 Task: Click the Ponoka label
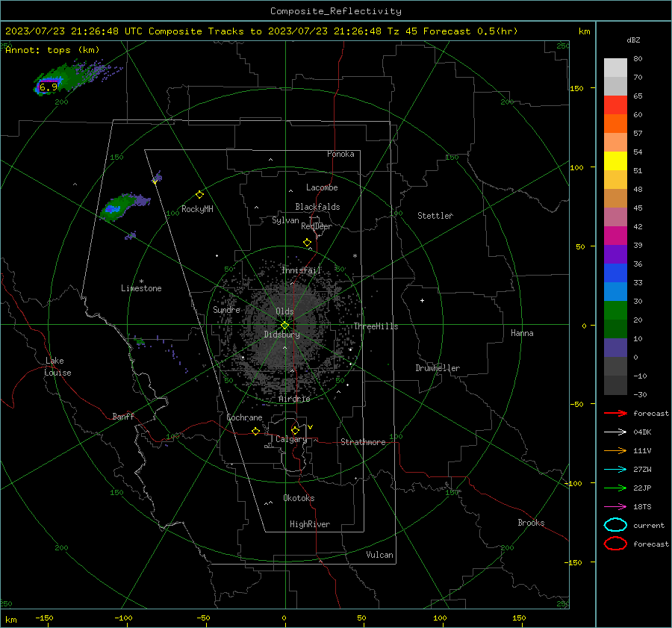(340, 154)
